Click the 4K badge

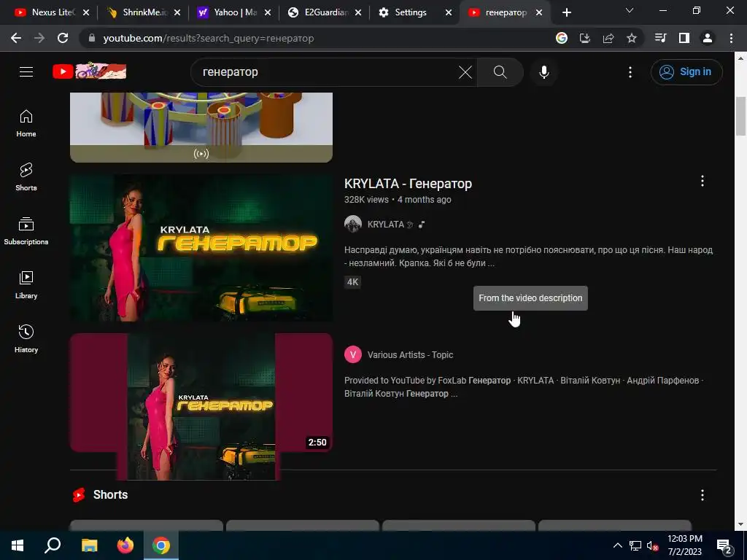(352, 282)
